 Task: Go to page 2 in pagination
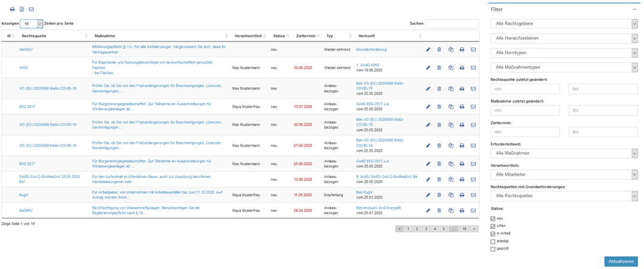[416, 229]
